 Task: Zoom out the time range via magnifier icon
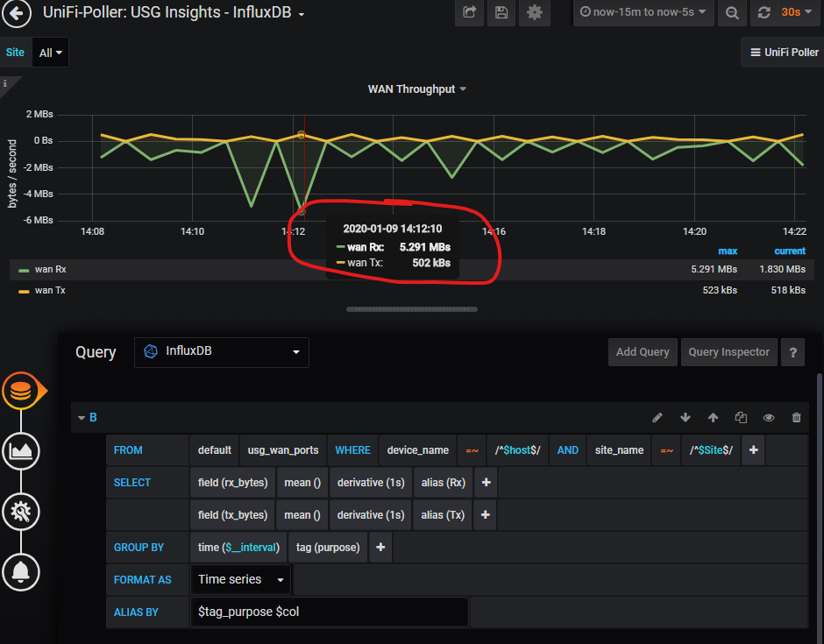coord(732,12)
